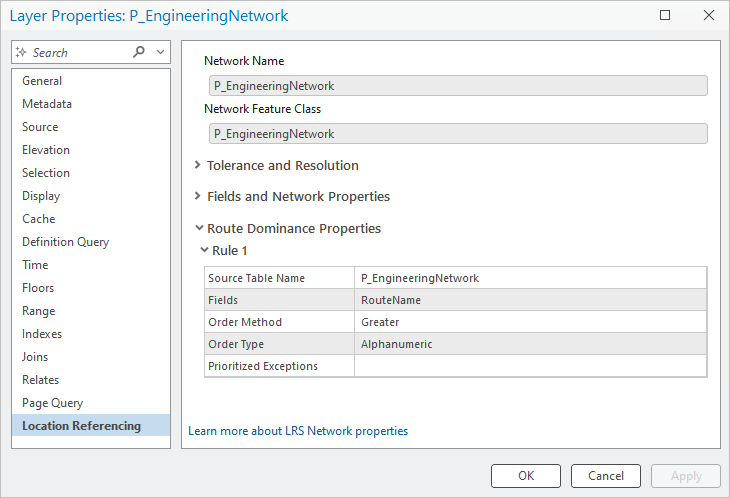Select the Location Referencing tab
The height and width of the screenshot is (498, 730).
click(x=82, y=426)
